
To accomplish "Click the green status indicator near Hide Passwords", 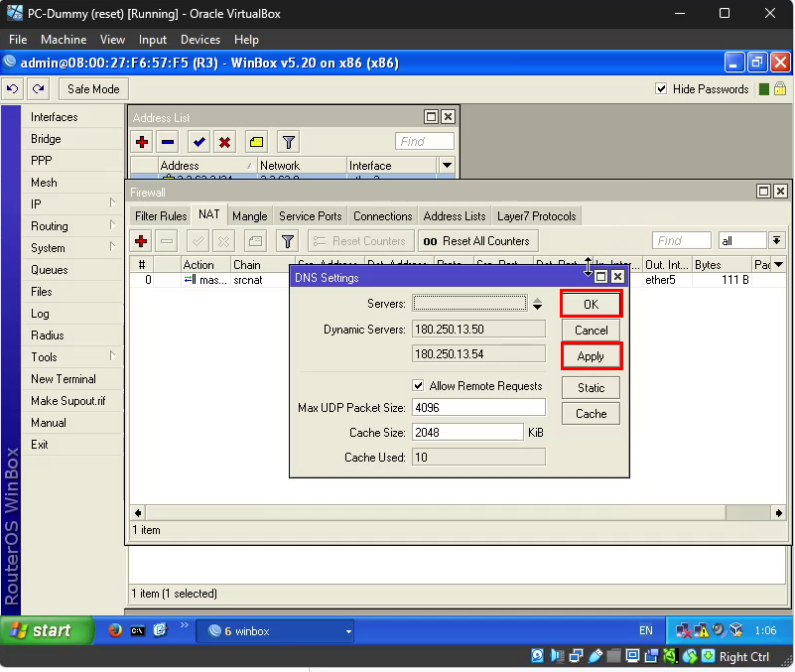I will (x=764, y=89).
